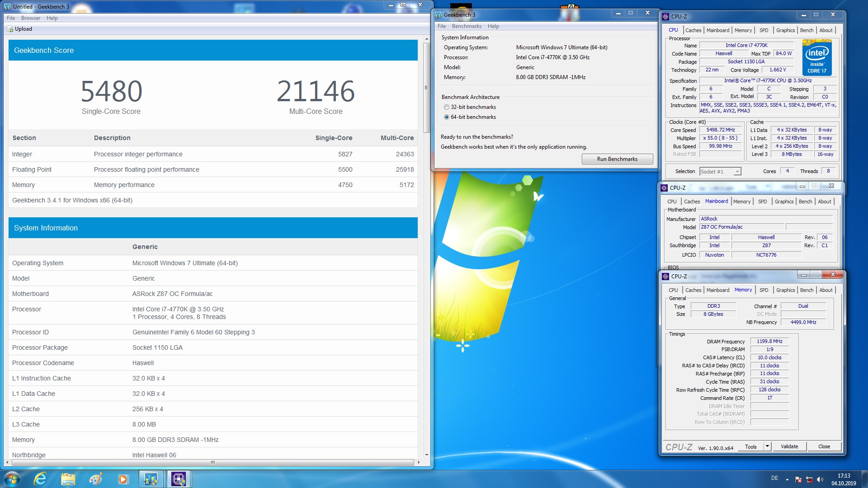The image size is (868, 488).
Task: Click Action Center flag icon in tray
Action: (798, 479)
